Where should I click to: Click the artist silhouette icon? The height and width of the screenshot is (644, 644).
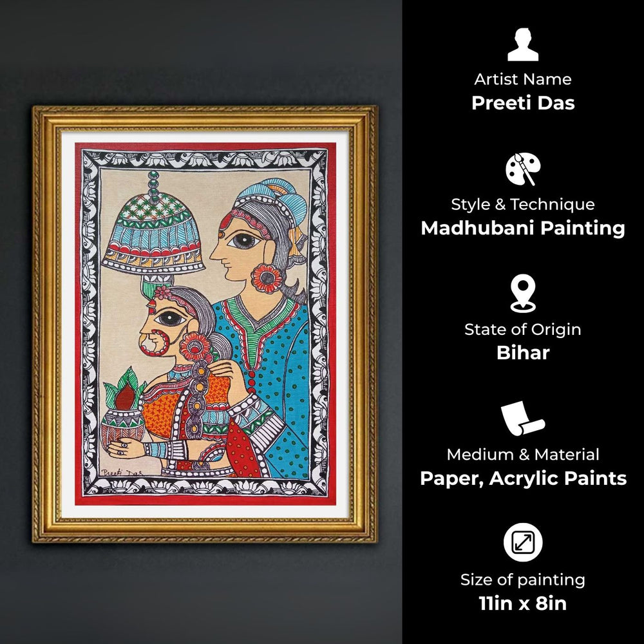(x=522, y=45)
